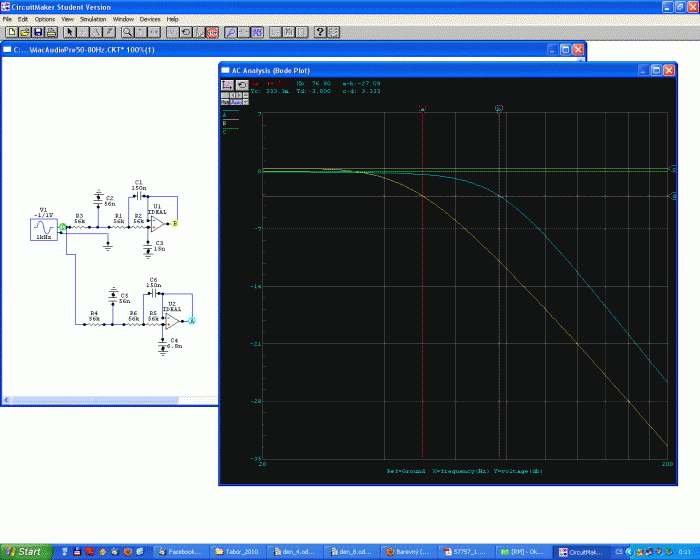Click the Open file folder icon
Image resolution: width=700 pixels, height=560 pixels.
point(24,32)
